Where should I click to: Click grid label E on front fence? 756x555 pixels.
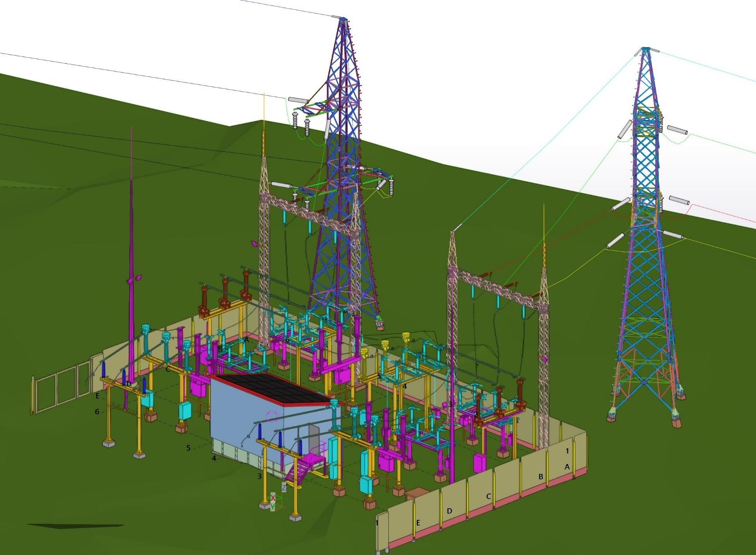pos(418,523)
